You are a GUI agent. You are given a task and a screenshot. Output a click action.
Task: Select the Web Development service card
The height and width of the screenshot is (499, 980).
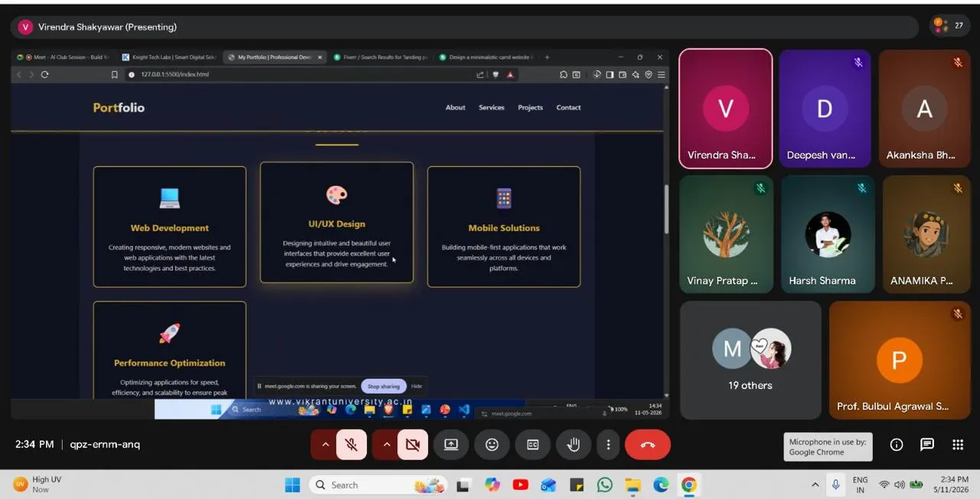click(169, 227)
